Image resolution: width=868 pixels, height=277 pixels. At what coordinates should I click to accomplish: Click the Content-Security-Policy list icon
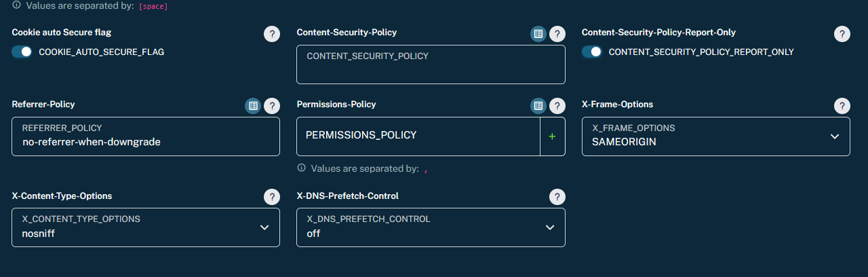coord(538,35)
